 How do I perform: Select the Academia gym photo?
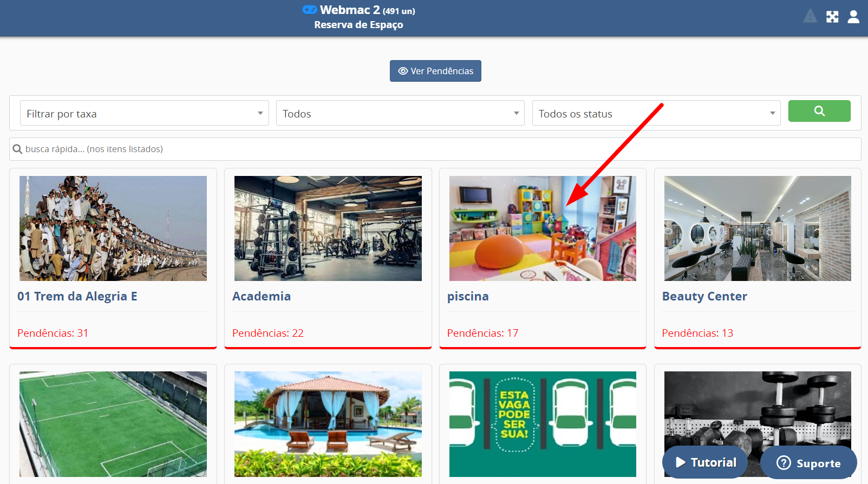tap(328, 228)
